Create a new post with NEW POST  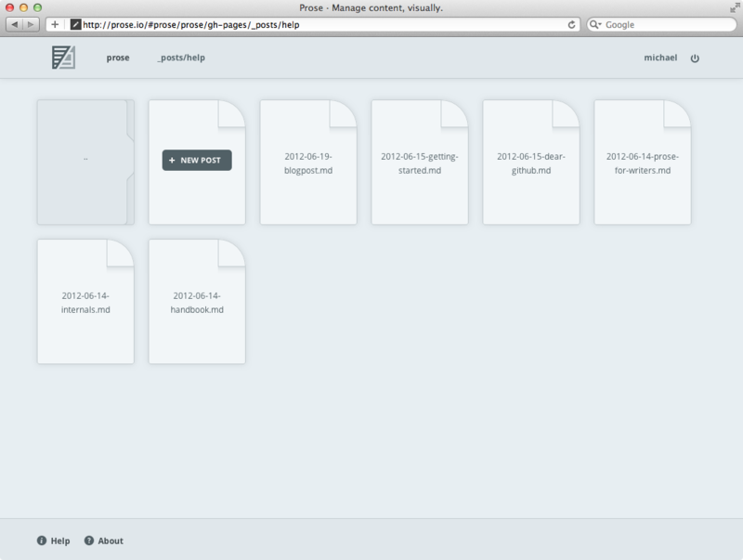[x=197, y=160]
